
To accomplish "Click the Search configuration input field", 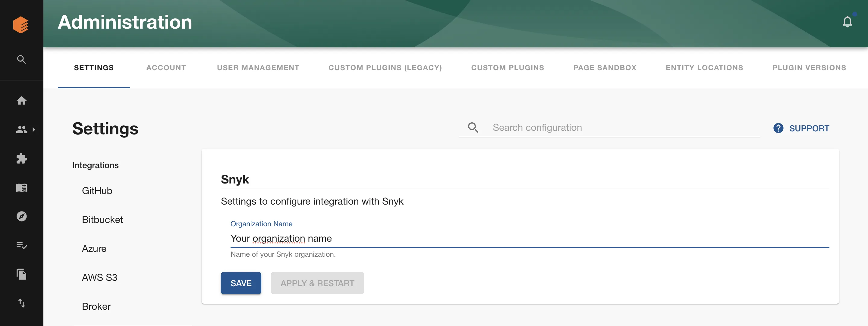I will click(606, 127).
